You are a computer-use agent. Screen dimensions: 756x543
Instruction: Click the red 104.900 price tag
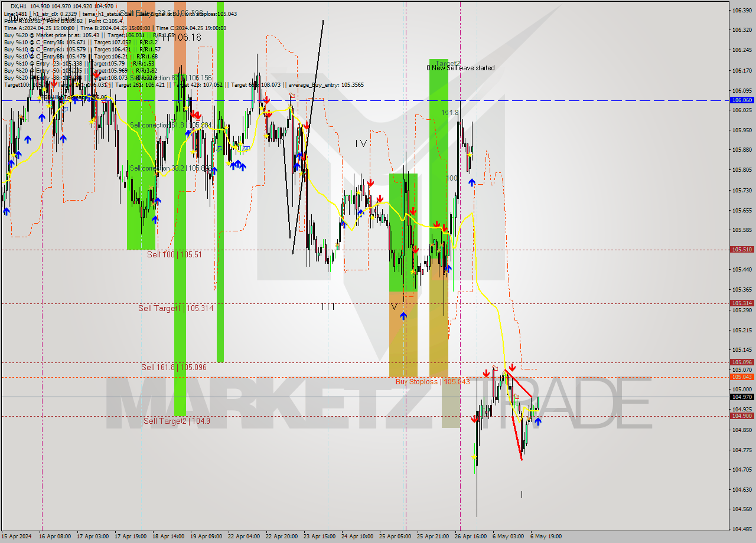click(x=742, y=416)
